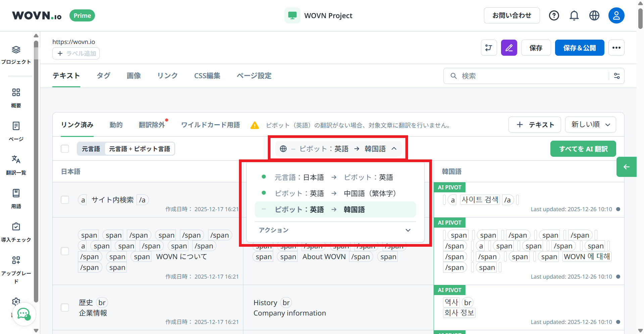Open the 新しい順 sort dropdown
Viewport: 644px width, 334px height.
point(590,125)
